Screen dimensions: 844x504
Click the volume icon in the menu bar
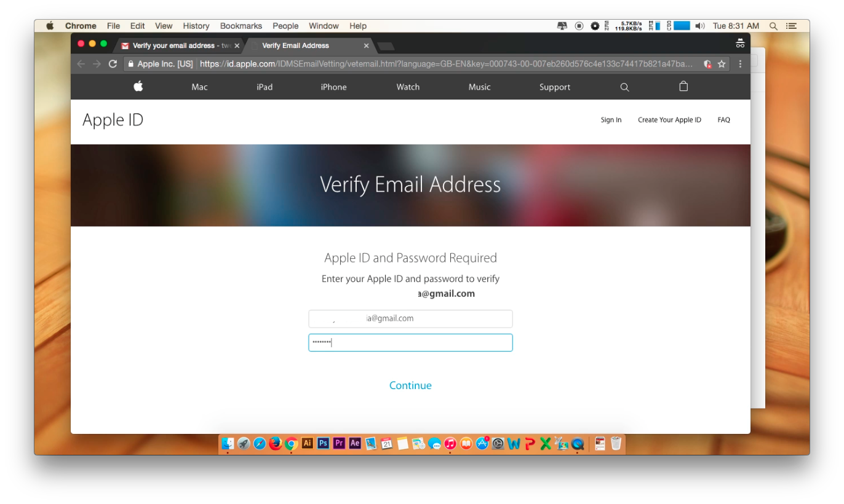tap(700, 26)
